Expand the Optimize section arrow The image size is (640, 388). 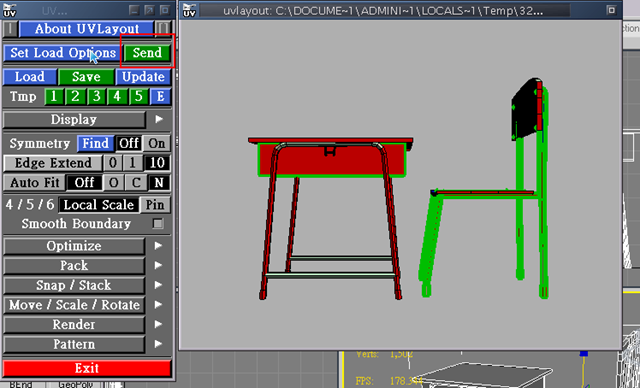(x=159, y=246)
